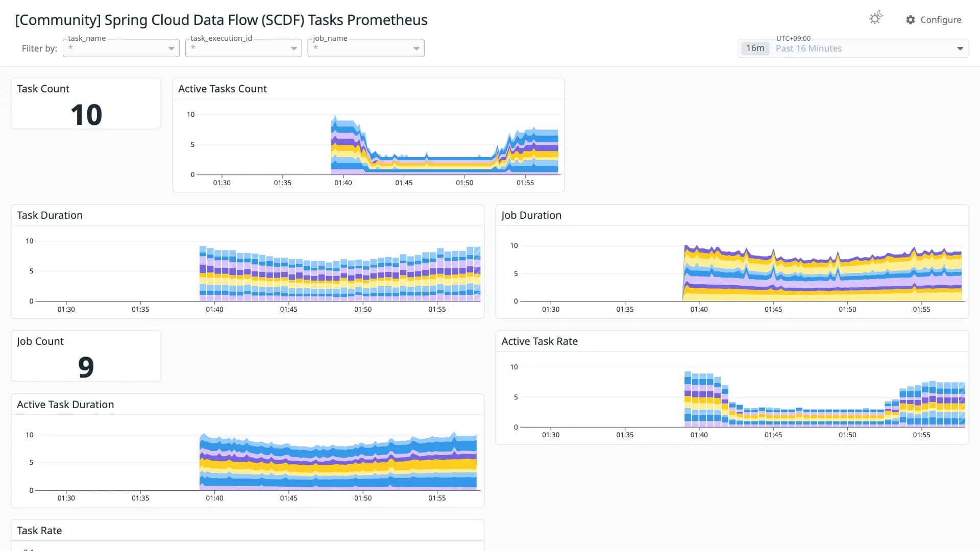This screenshot has height=551, width=980.
Task: Open the task_name filter dropdown
Action: [x=121, y=48]
